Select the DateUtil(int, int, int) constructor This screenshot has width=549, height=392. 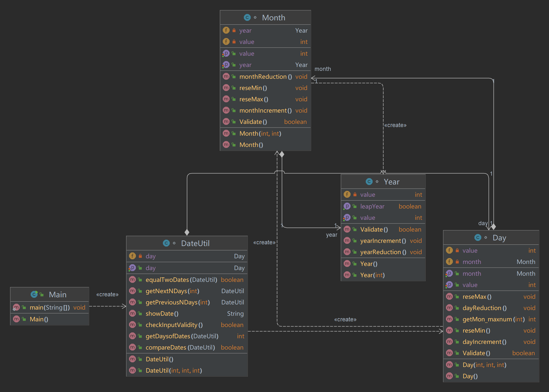[x=174, y=370]
